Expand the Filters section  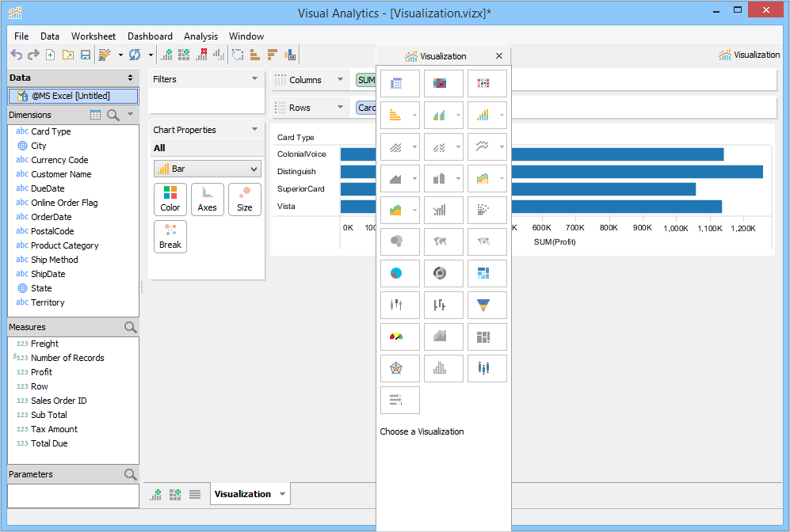pyautogui.click(x=254, y=79)
